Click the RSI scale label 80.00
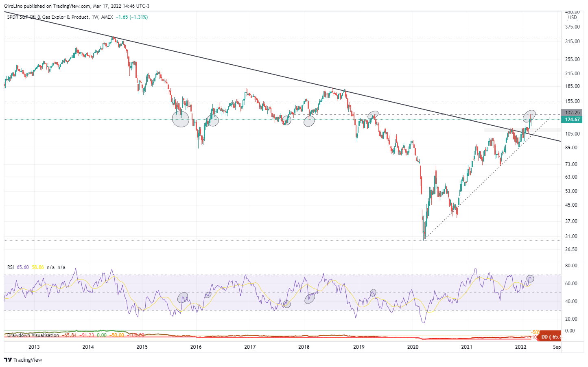This screenshot has height=367, width=588. pos(571,266)
